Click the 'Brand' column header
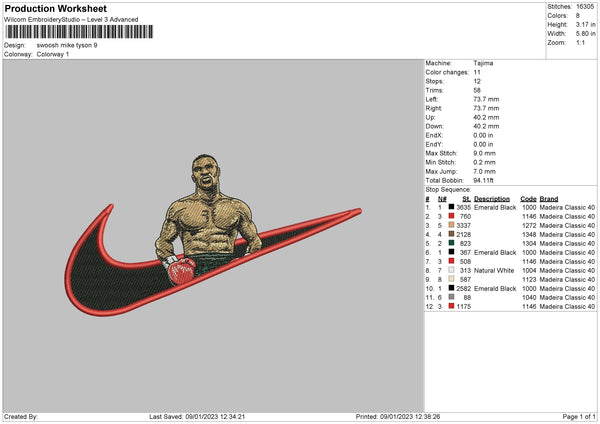Screen dimensions: 600x424 (x=549, y=199)
